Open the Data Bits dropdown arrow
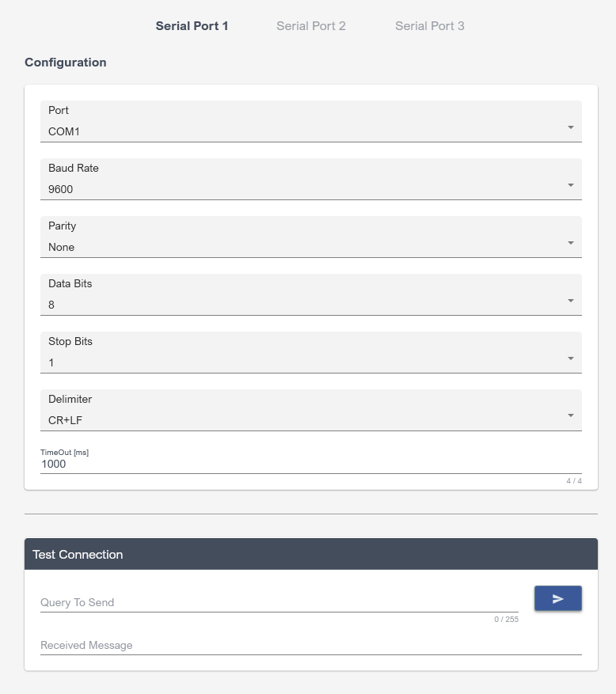 click(x=571, y=301)
